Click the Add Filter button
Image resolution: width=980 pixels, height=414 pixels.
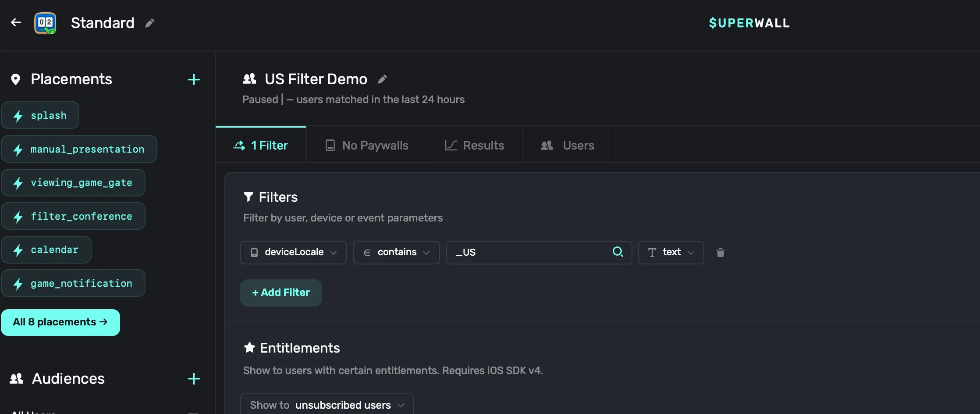pos(281,293)
